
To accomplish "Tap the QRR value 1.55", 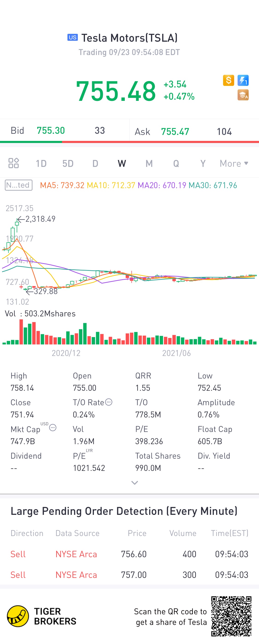I will pos(143,388).
